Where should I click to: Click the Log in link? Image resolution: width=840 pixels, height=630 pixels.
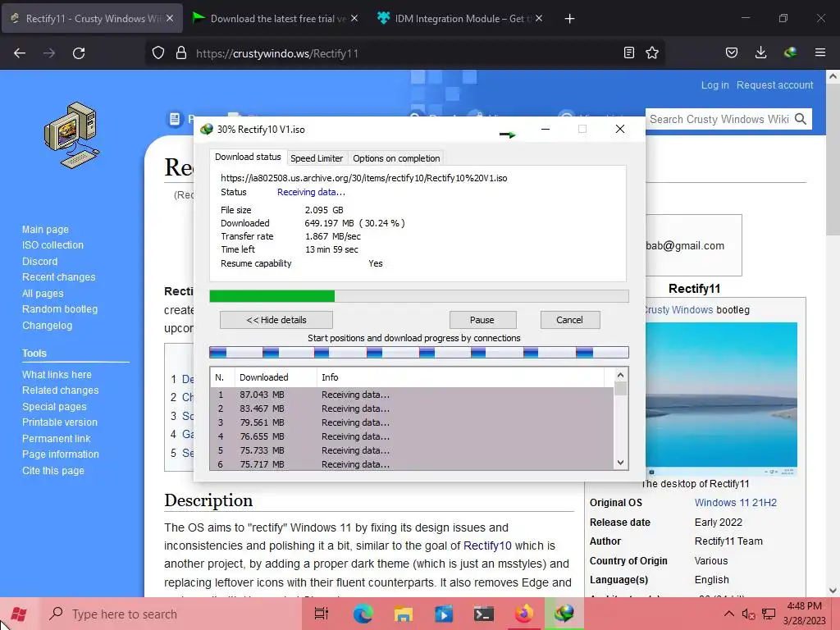click(x=714, y=85)
